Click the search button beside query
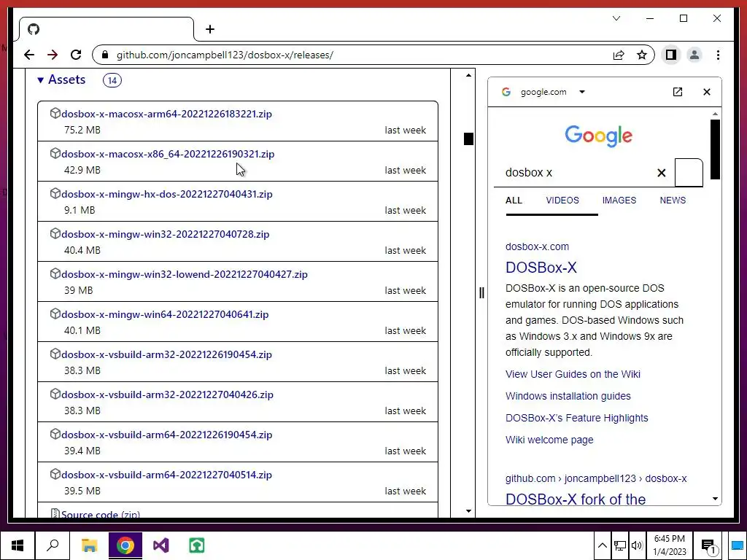The height and width of the screenshot is (560, 747). 689,173
